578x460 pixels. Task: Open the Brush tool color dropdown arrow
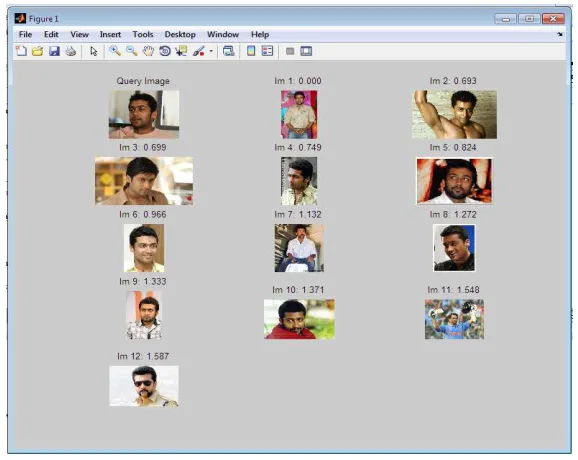tap(211, 51)
